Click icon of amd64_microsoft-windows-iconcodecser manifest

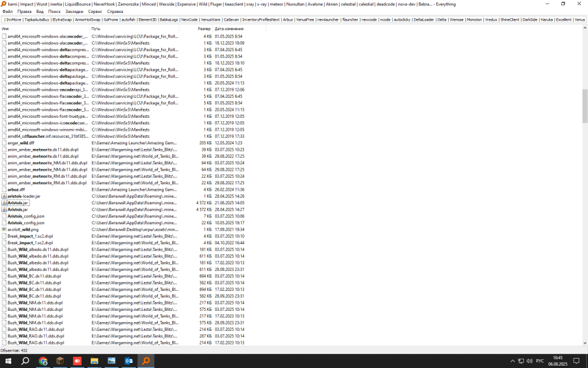click(4, 123)
